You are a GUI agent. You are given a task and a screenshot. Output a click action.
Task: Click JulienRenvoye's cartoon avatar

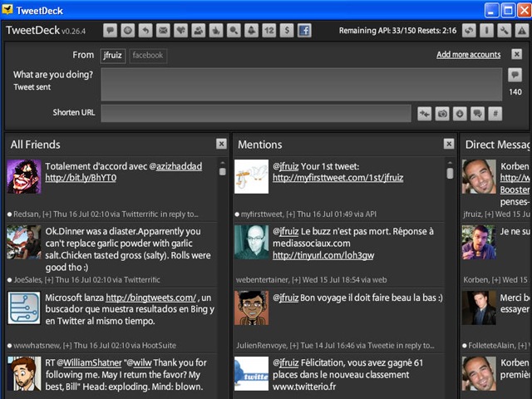click(251, 308)
